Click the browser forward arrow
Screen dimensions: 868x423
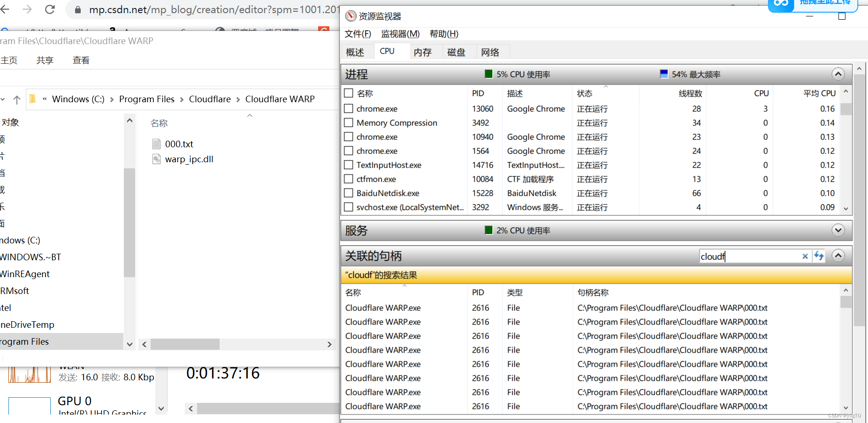click(27, 9)
